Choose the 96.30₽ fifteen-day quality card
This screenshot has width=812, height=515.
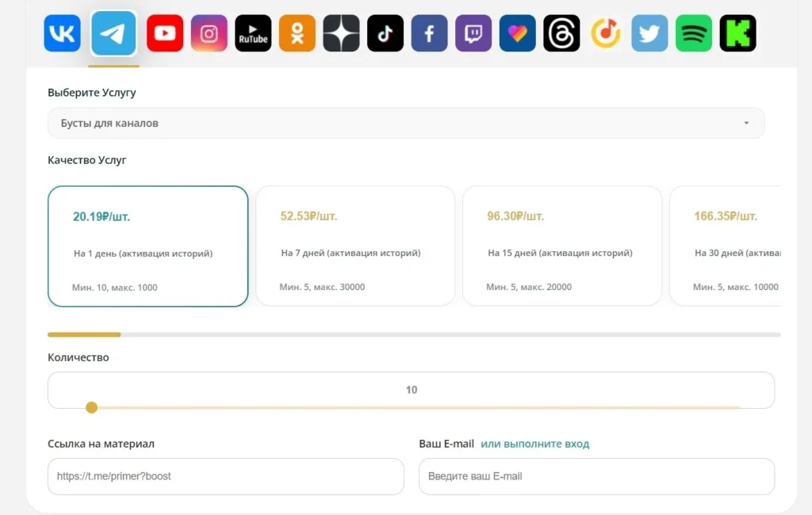pyautogui.click(x=562, y=246)
